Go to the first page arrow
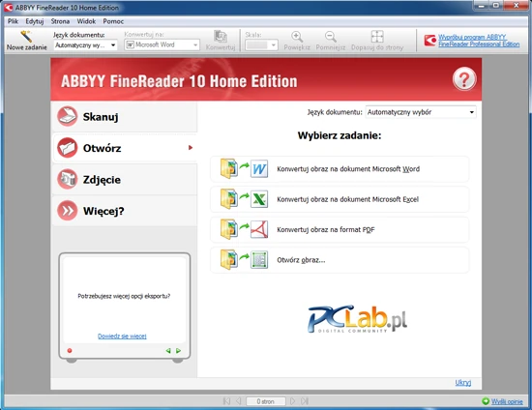The image size is (532, 410). pos(226,401)
